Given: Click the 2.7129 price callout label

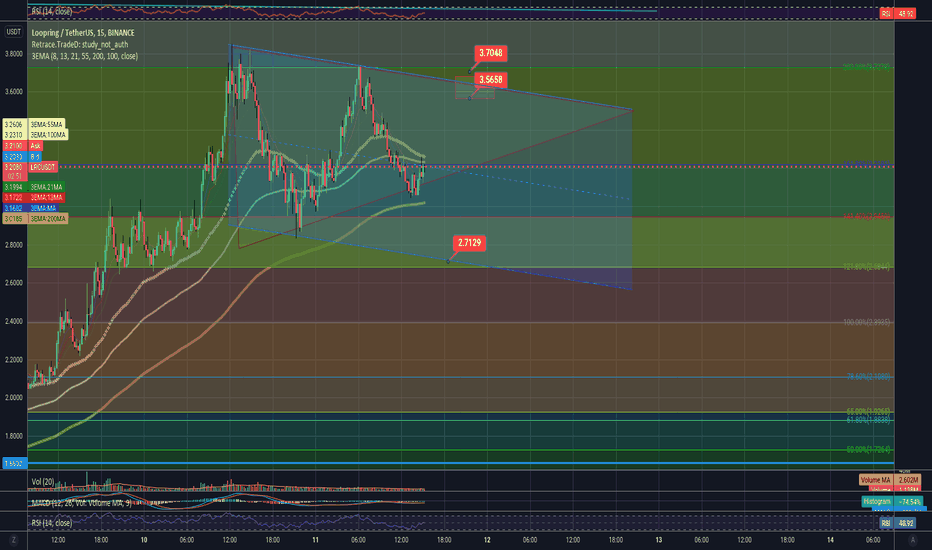Looking at the screenshot, I should (469, 243).
